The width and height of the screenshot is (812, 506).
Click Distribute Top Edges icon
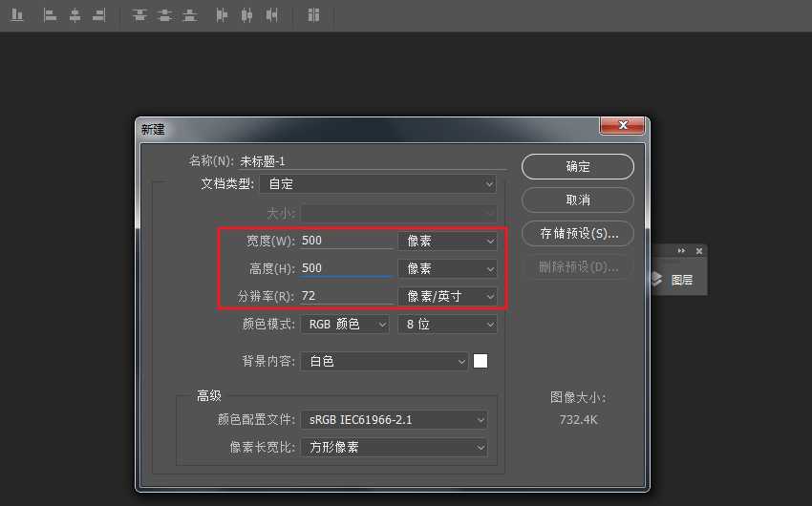[139, 15]
